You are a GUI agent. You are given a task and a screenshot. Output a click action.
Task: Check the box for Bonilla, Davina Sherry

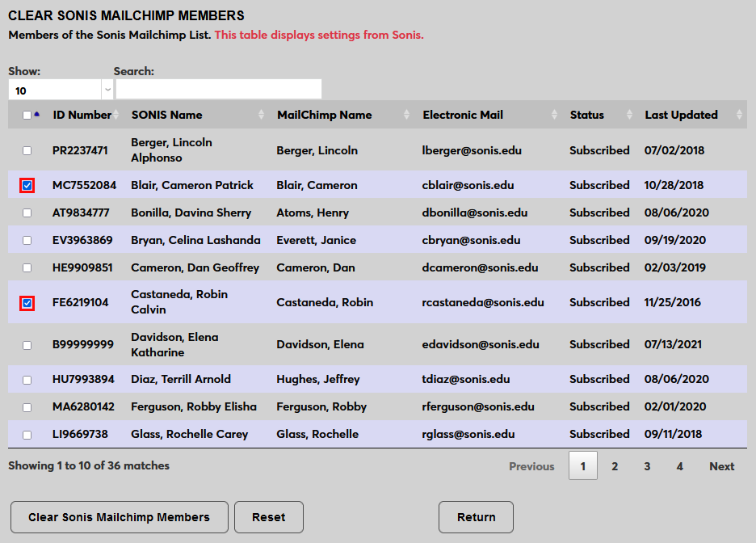pyautogui.click(x=27, y=213)
